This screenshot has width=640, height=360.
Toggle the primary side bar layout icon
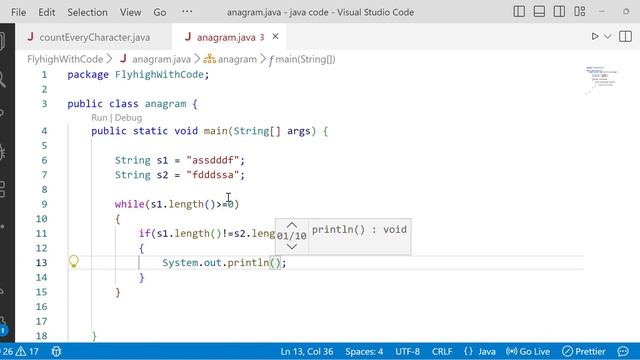[519, 11]
